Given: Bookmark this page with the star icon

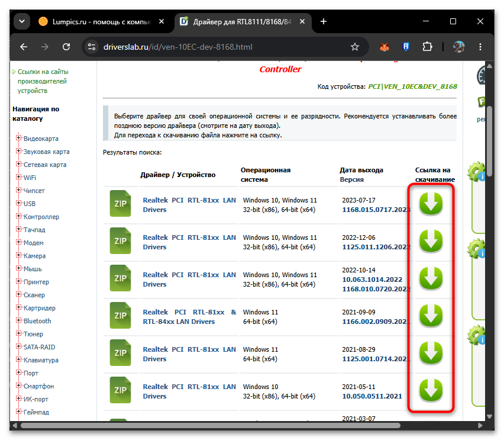Looking at the screenshot, I should click(x=354, y=47).
